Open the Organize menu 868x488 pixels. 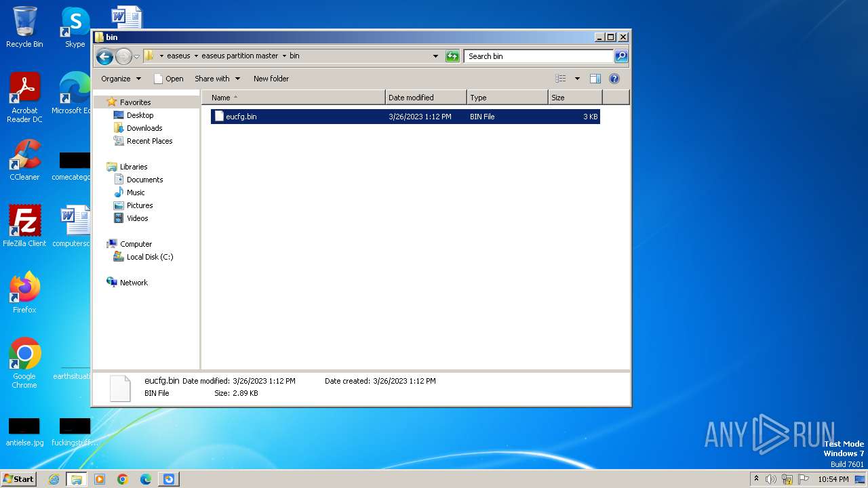pos(121,79)
